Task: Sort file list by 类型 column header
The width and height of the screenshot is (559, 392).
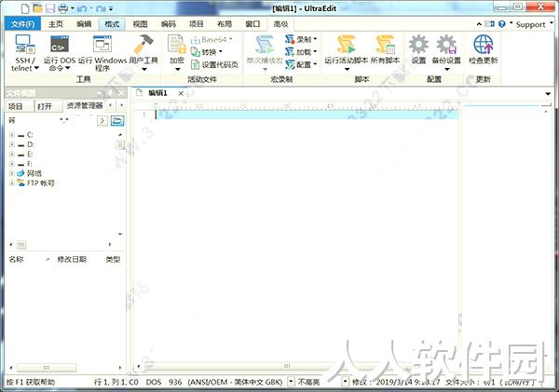Action: coord(113,260)
